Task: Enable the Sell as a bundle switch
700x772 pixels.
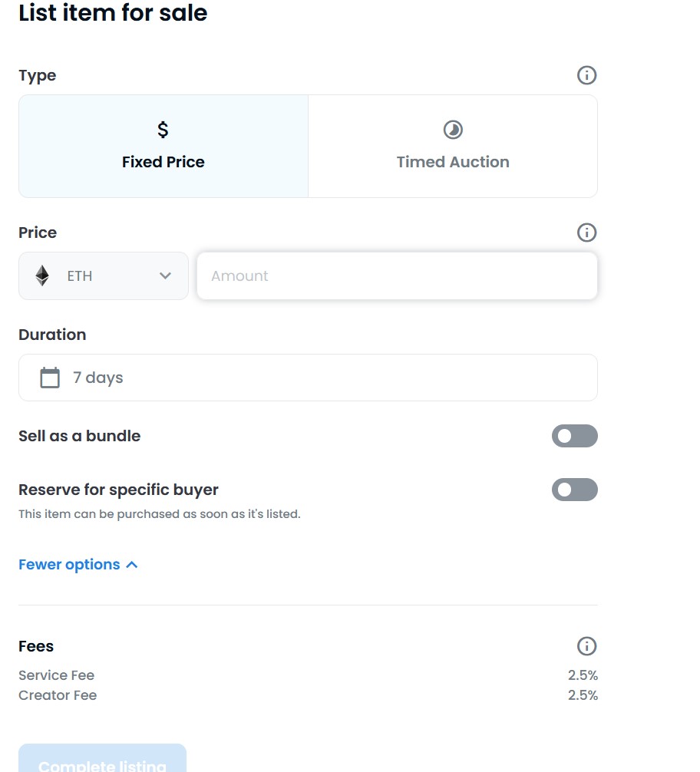Action: [x=574, y=436]
